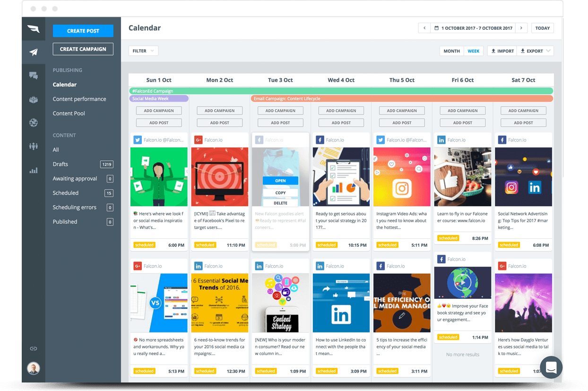Screen dimensions: 588x391
Task: Open the Measure bar chart icon
Action: tap(33, 170)
